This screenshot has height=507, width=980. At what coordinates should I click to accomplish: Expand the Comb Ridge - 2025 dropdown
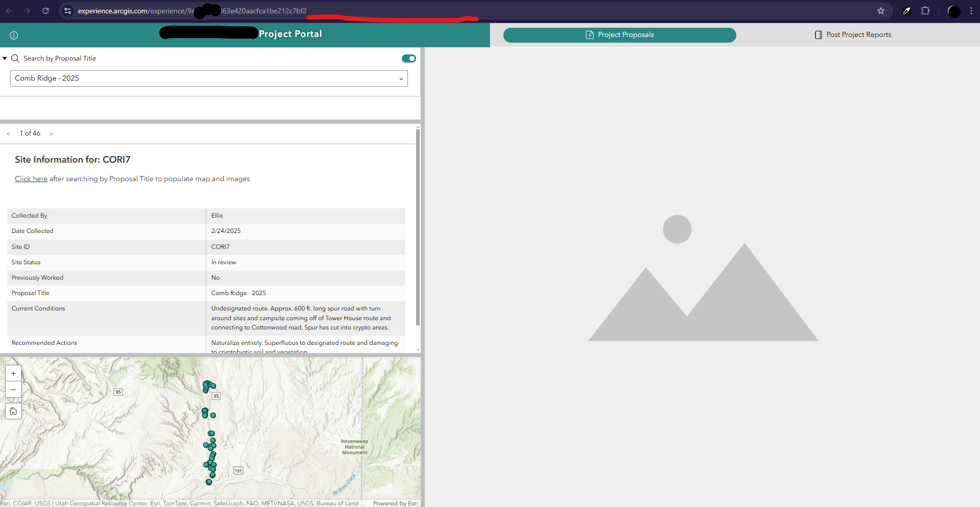click(x=401, y=79)
